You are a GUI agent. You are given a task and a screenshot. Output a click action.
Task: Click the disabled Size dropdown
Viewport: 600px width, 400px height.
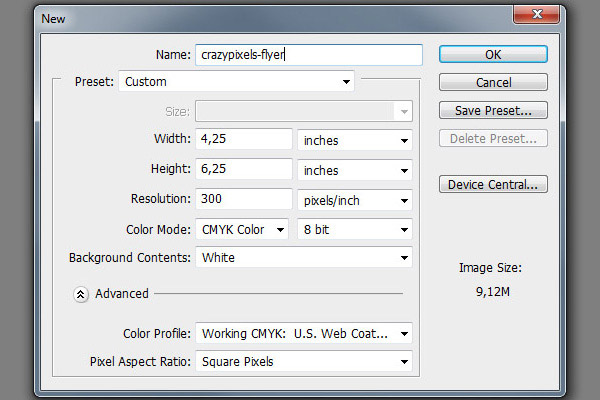coord(303,111)
